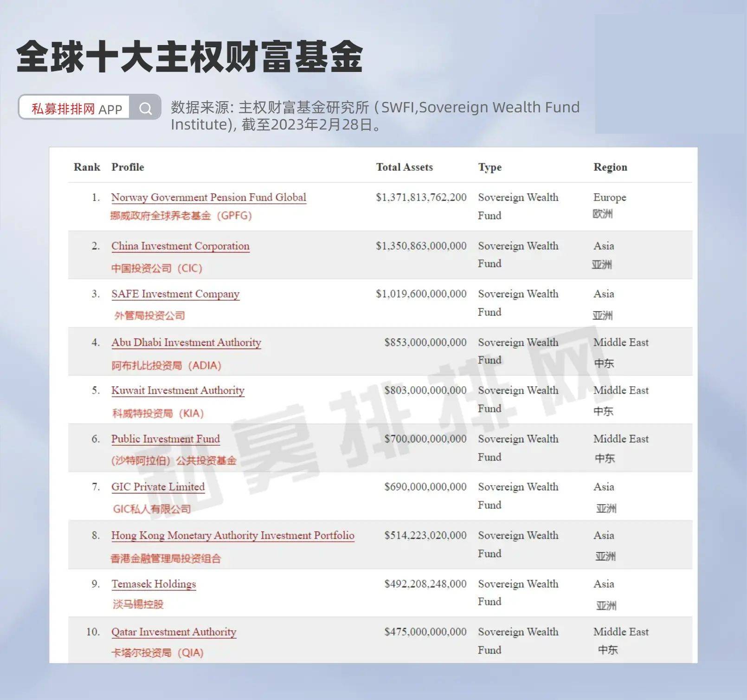Click the 全球十大主权财富基金 title
Viewport: 747px width, 700px height.
point(189,57)
